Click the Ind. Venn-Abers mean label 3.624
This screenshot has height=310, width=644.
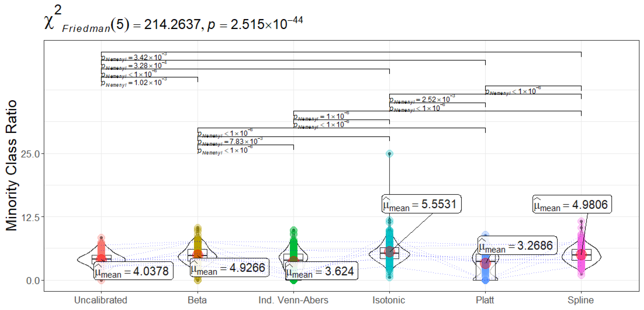click(321, 271)
